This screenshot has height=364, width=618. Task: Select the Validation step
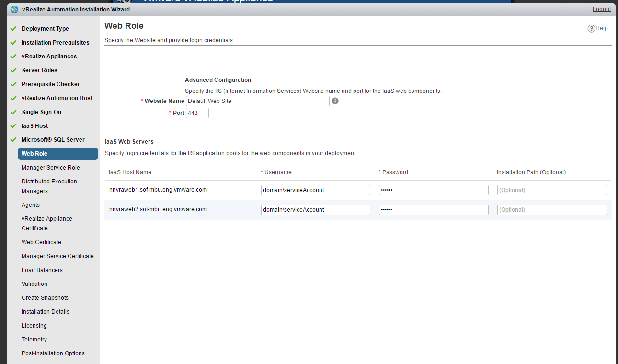click(x=34, y=284)
